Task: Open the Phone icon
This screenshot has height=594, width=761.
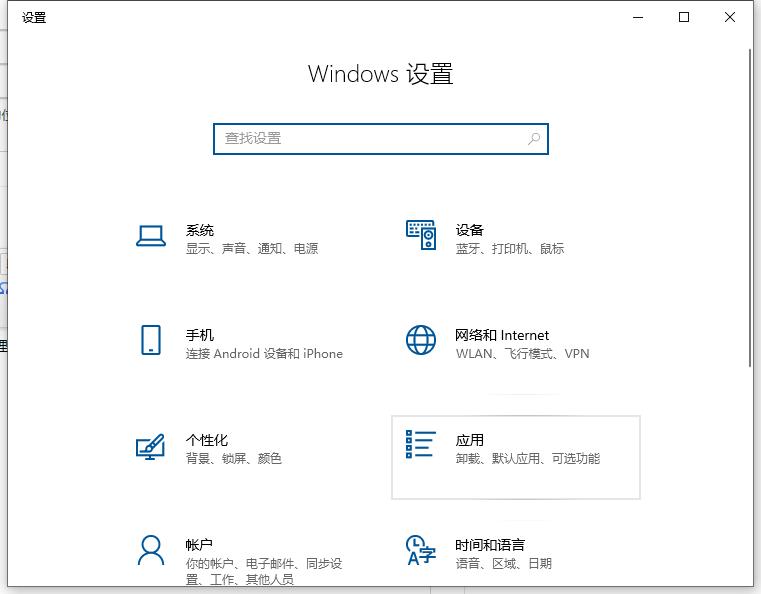Action: click(x=151, y=340)
